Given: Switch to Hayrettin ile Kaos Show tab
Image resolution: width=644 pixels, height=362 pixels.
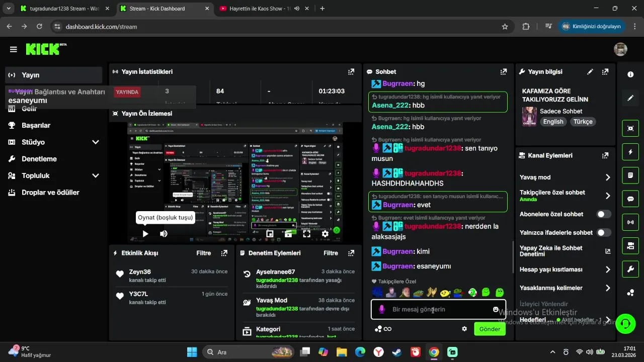Looking at the screenshot, I should pos(265,9).
